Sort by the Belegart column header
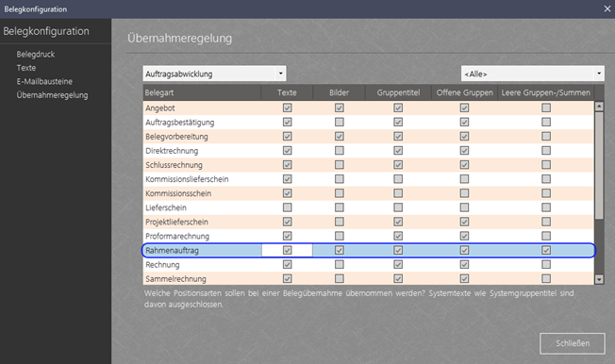 coord(202,92)
